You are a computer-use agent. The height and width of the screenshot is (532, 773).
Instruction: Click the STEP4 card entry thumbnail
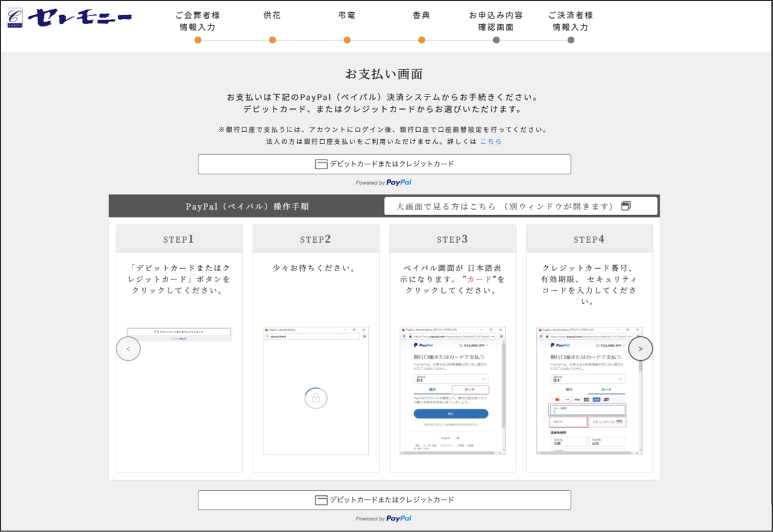[589, 390]
